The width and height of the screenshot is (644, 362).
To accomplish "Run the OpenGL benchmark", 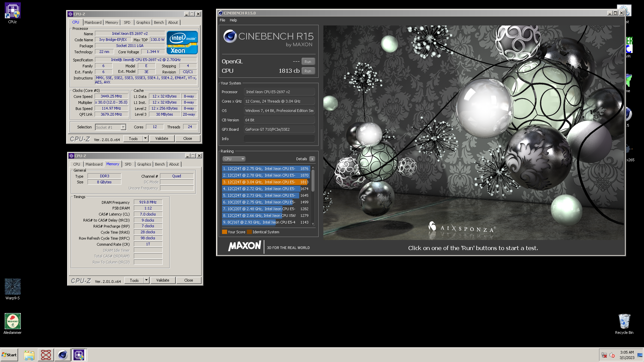I will (308, 62).
